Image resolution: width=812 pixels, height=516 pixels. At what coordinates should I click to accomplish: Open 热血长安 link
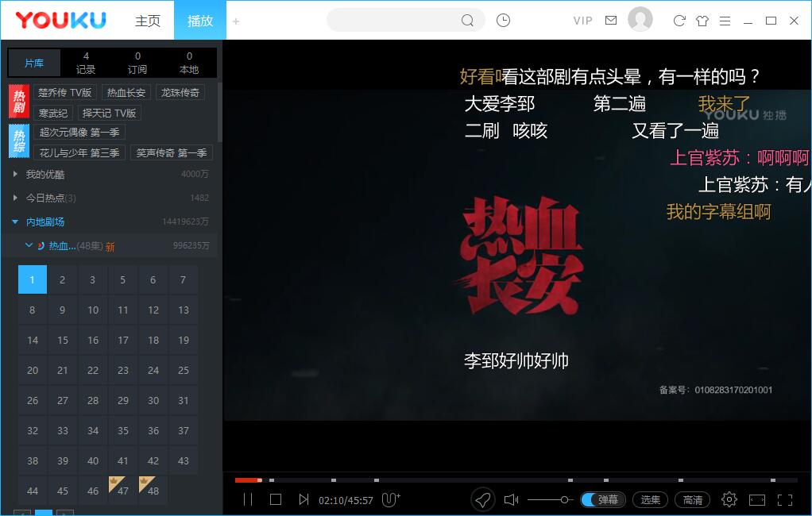[x=126, y=93]
